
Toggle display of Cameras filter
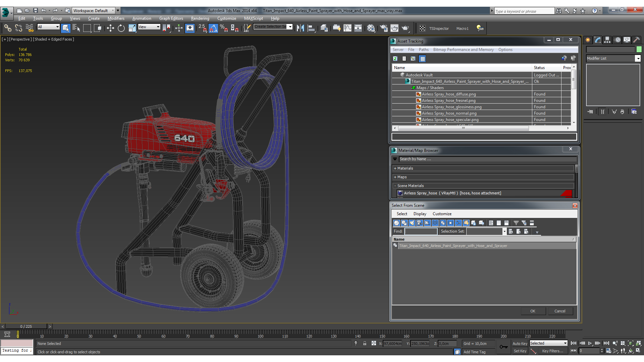[420, 223]
